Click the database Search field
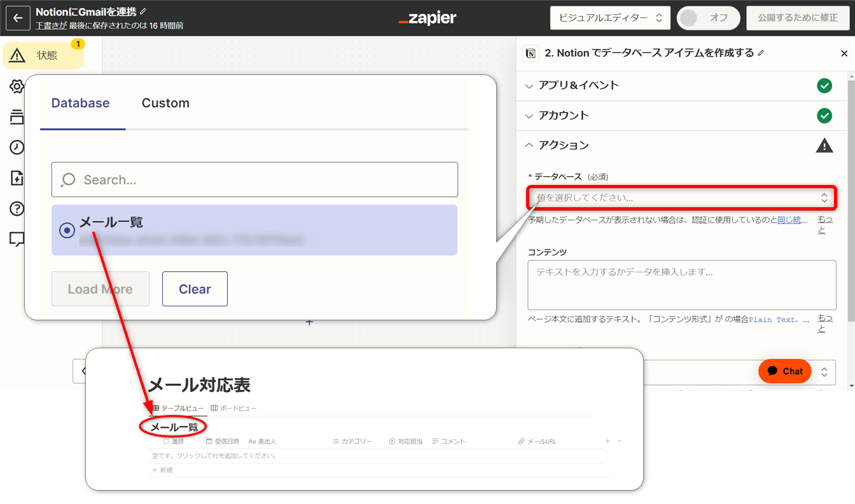The height and width of the screenshot is (504, 855). point(254,180)
